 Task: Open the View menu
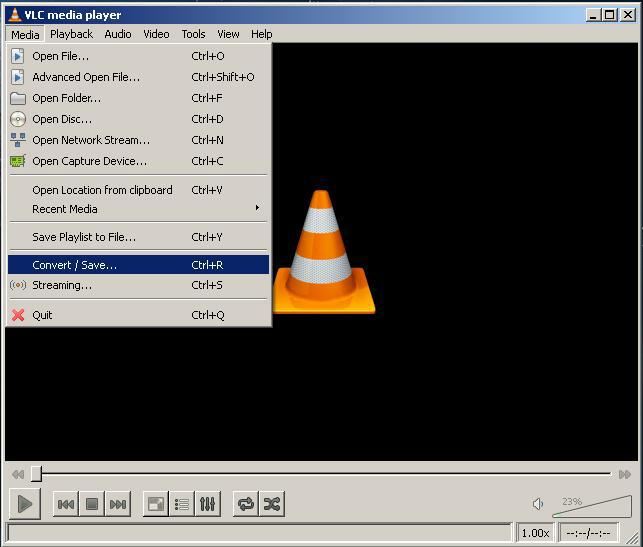click(228, 34)
